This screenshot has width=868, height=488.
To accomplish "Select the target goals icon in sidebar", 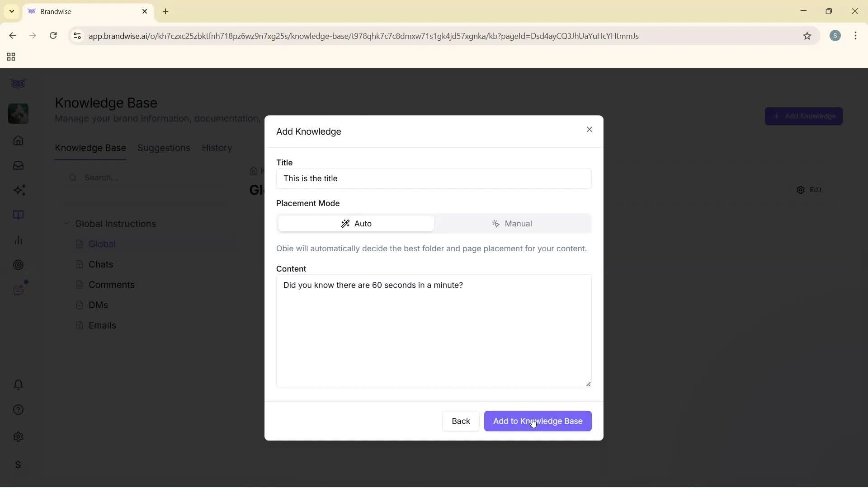I will 18,265.
